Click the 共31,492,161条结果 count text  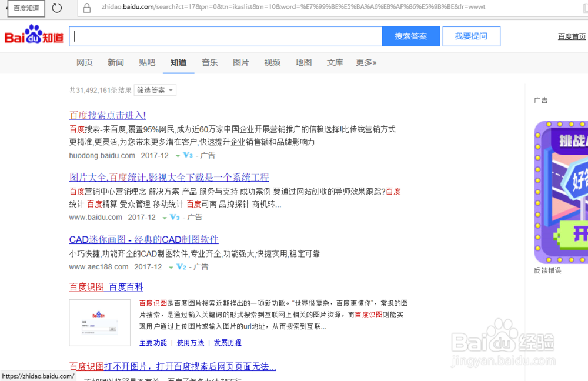[x=100, y=91]
